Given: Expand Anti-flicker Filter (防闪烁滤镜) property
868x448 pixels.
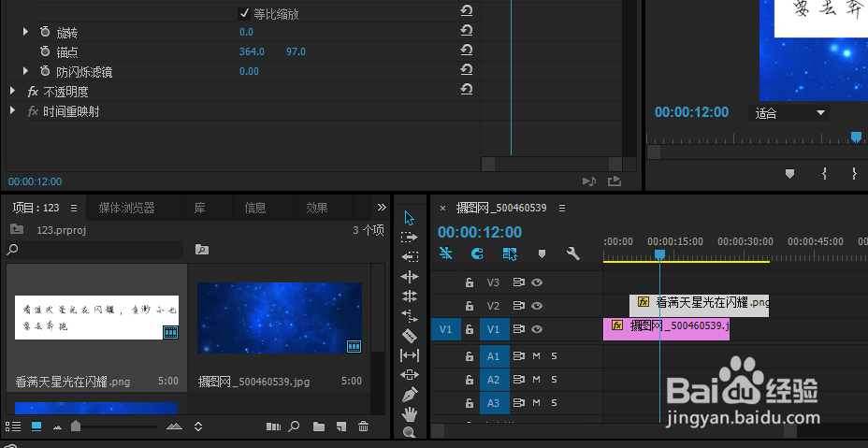Looking at the screenshot, I should pos(25,71).
